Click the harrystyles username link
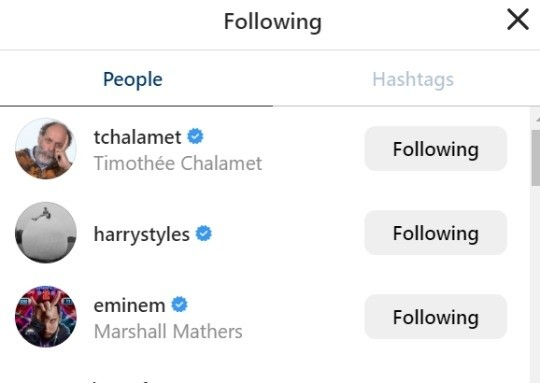Viewport: 540px width, 383px height. click(142, 235)
